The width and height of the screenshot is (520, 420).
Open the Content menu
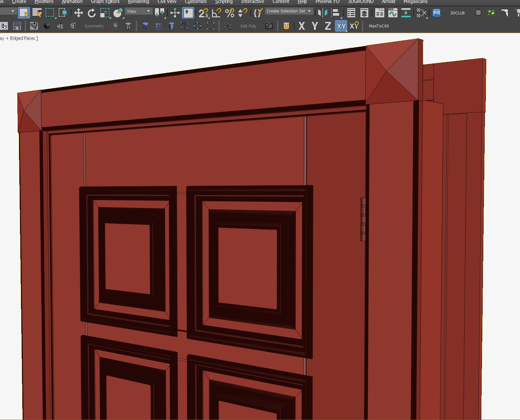pyautogui.click(x=281, y=2)
